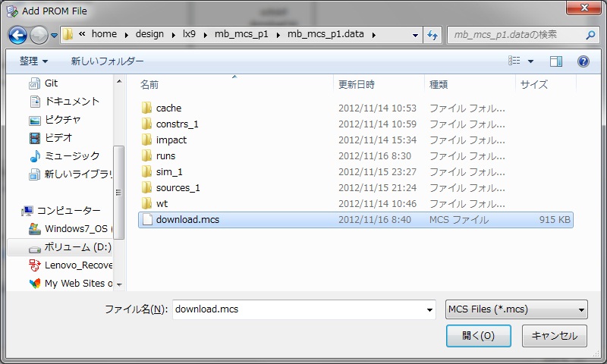This screenshot has height=364, width=607.
Task: Click the Refresh button next to address bar
Action: click(x=432, y=35)
